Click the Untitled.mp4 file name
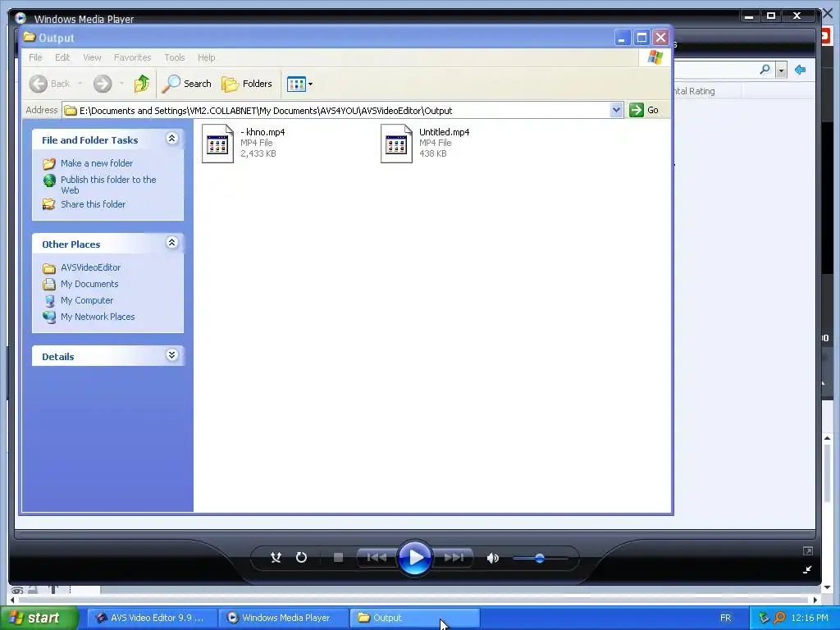Viewport: 840px width, 630px height. pos(444,132)
